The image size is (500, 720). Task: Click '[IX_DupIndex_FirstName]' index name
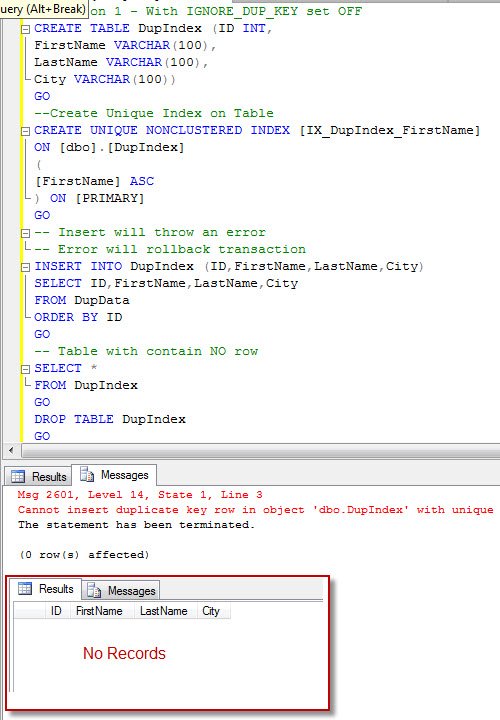(390, 130)
